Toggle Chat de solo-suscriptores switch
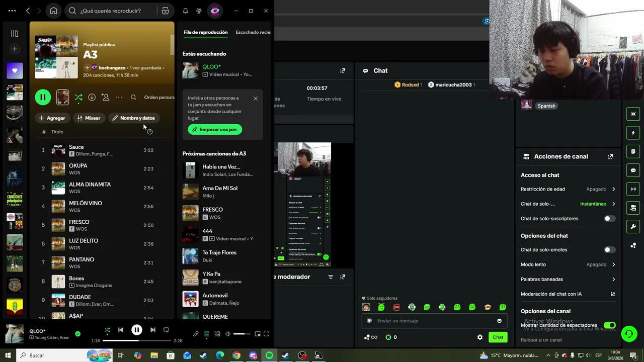 (609, 219)
